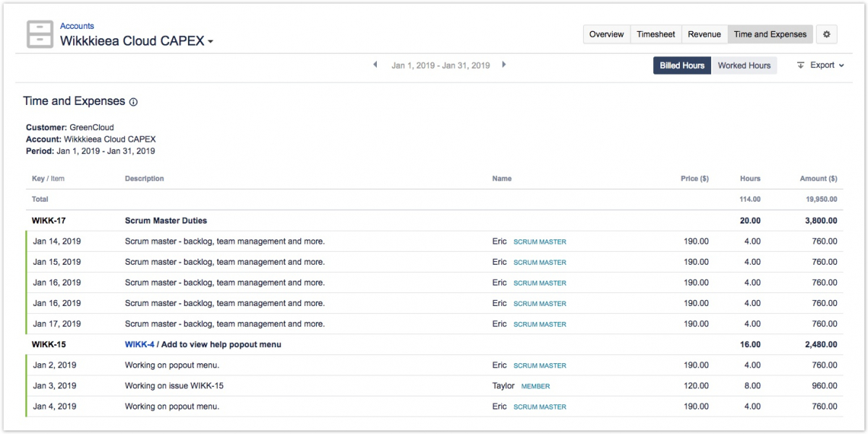Click the Accounts breadcrumb link

(77, 26)
